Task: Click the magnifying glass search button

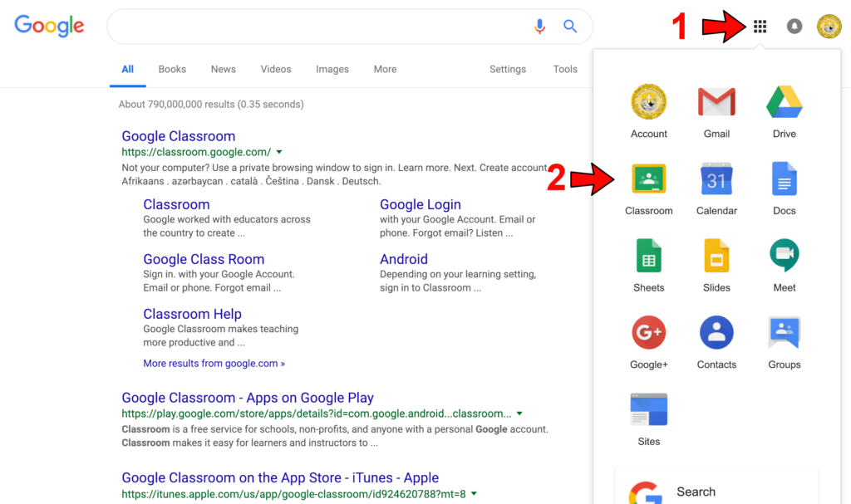Action: (x=570, y=26)
